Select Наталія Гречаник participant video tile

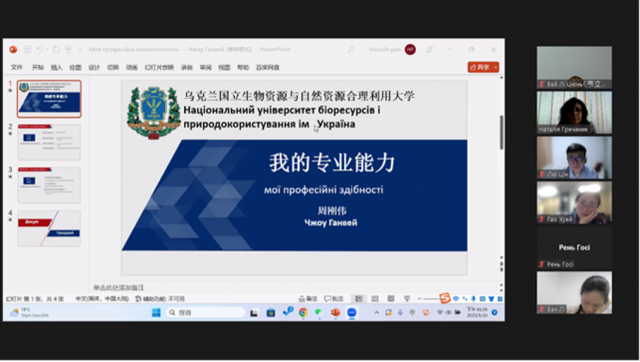[574, 113]
